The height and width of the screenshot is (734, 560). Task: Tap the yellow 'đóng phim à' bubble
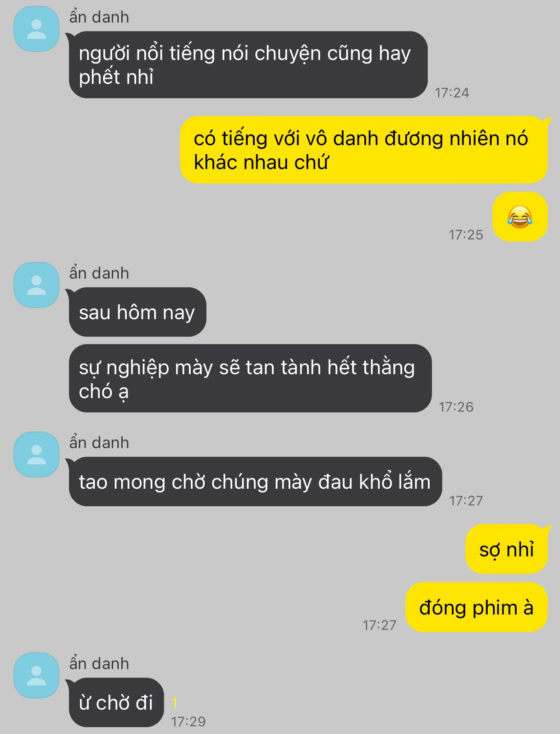[x=477, y=607]
